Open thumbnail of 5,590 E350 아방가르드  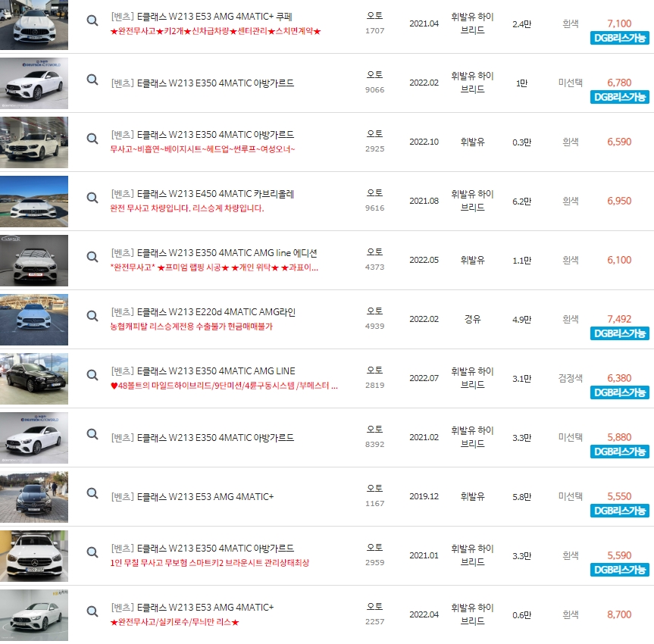34,556
